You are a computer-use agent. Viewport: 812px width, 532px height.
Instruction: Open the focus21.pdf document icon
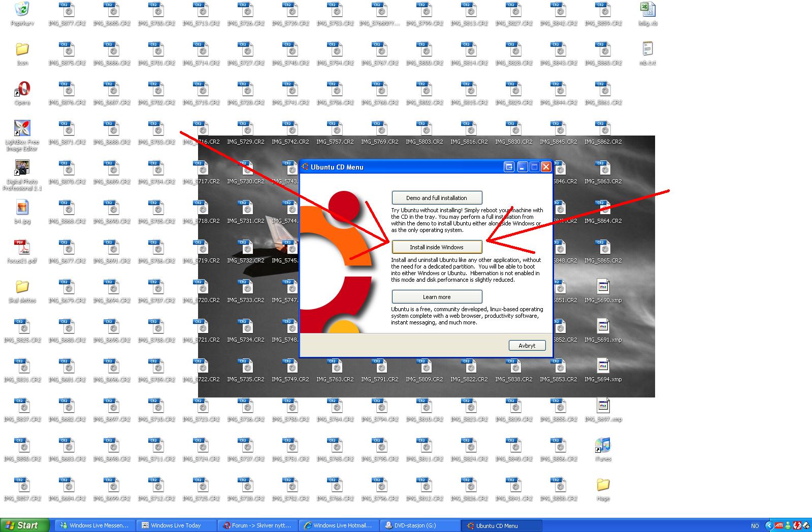[x=22, y=247]
